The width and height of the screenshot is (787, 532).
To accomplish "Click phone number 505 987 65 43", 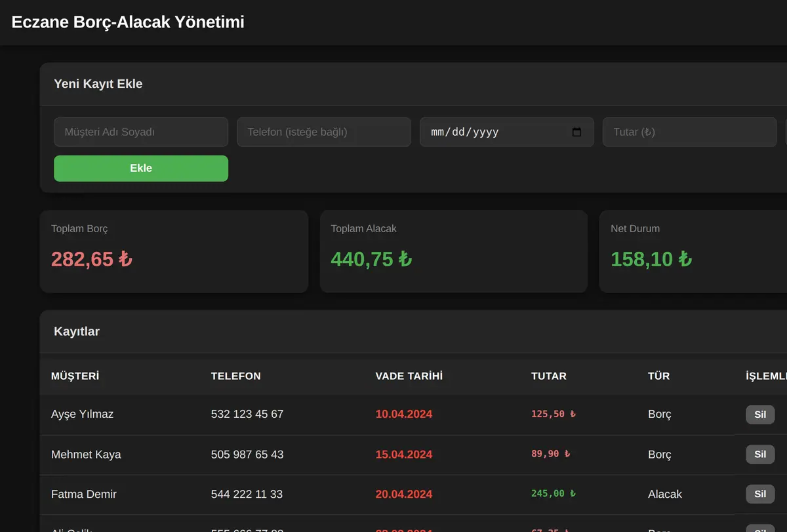I will coord(247,454).
